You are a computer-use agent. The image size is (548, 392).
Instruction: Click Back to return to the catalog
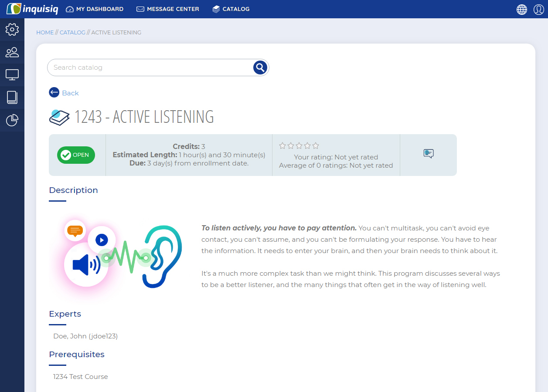click(64, 92)
